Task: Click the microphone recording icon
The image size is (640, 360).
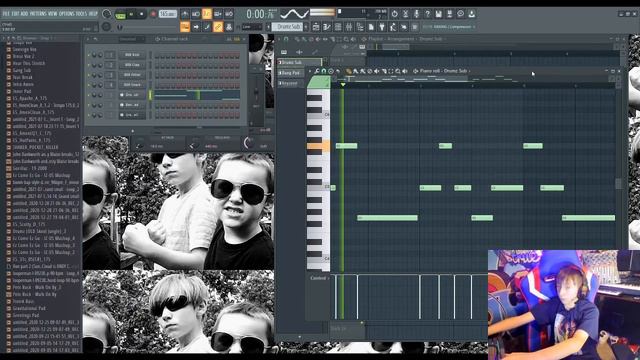Action: 417,14
